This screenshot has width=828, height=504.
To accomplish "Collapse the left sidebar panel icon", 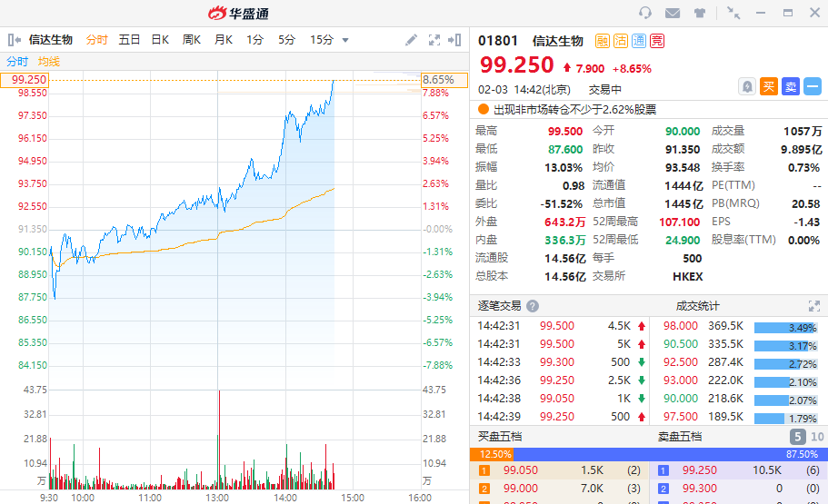I will pyautogui.click(x=15, y=40).
